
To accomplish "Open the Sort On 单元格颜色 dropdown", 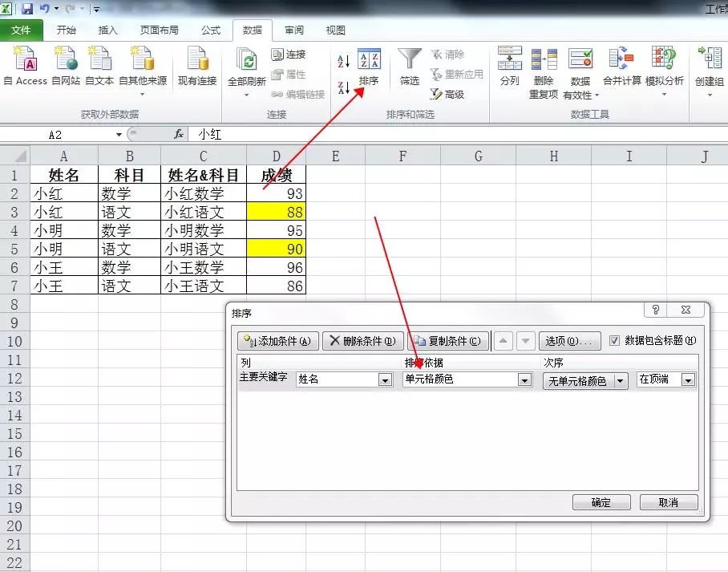I will click(525, 380).
